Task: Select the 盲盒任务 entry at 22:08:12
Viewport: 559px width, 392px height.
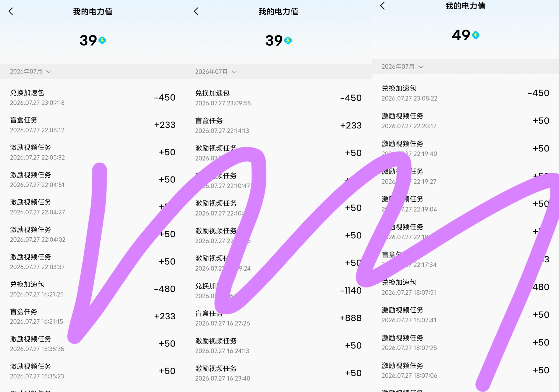Action: pyautogui.click(x=93, y=125)
